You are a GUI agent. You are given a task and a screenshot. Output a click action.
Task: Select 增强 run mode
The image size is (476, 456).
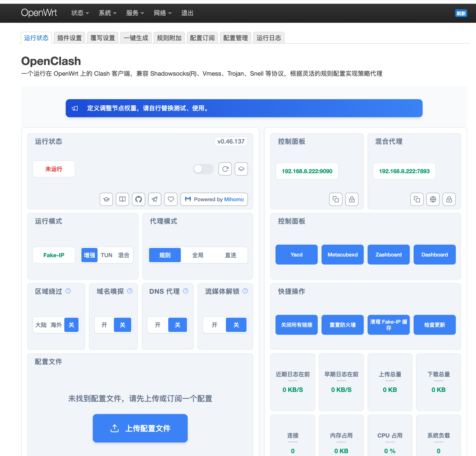click(x=89, y=255)
